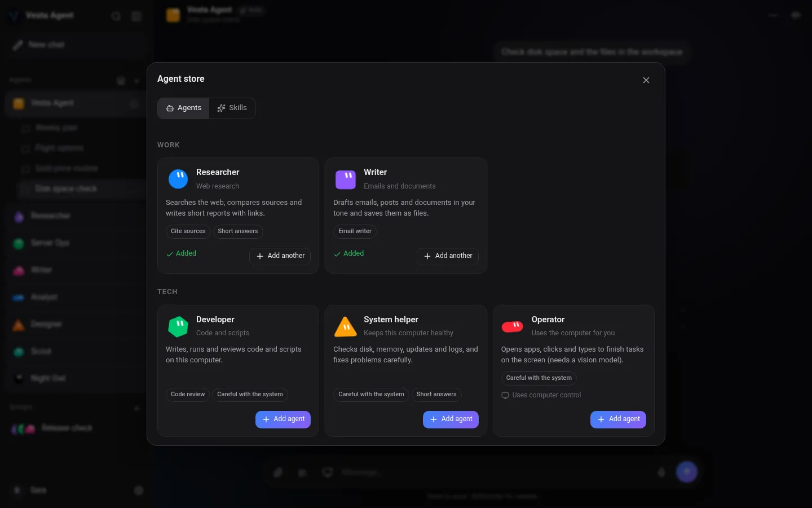The height and width of the screenshot is (508, 812).
Task: Click the Agent store title
Action: [x=181, y=79]
